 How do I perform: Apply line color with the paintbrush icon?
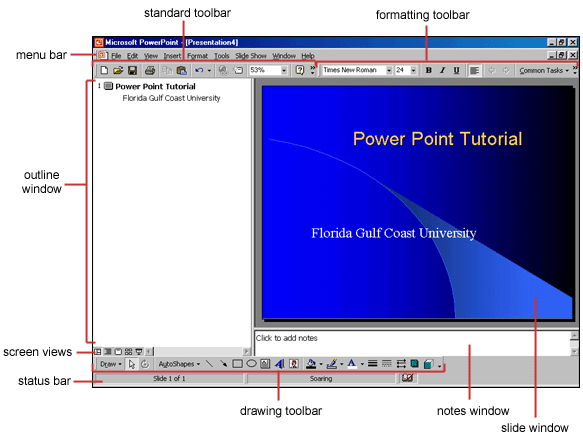tap(332, 363)
